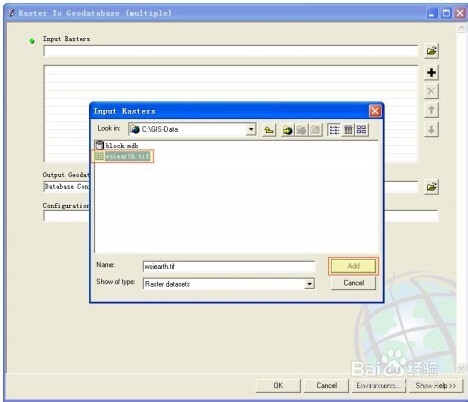Click the X remove-row button
Screen dimensions: 468x402
point(431,91)
